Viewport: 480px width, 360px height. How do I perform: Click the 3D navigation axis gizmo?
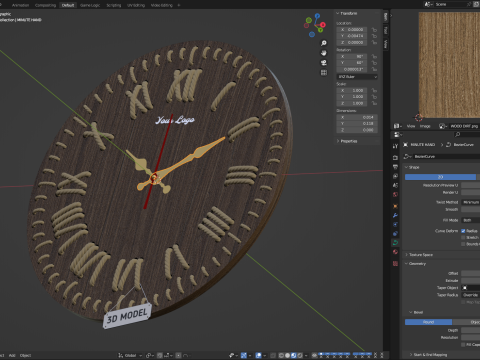(315, 25)
